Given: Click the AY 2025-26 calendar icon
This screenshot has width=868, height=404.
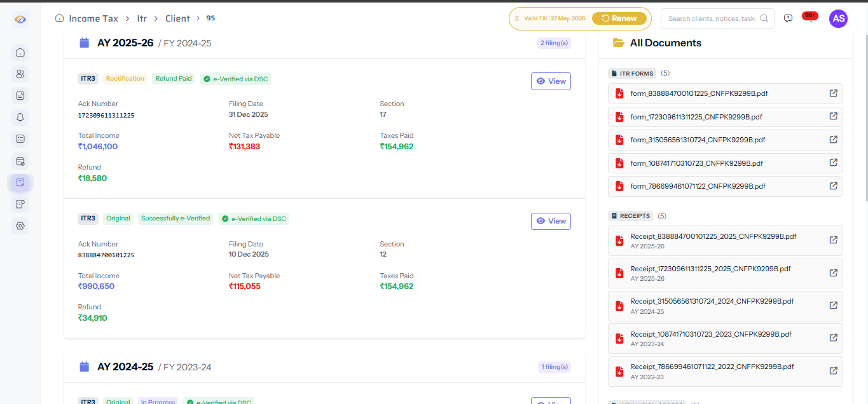Looking at the screenshot, I should (x=84, y=43).
